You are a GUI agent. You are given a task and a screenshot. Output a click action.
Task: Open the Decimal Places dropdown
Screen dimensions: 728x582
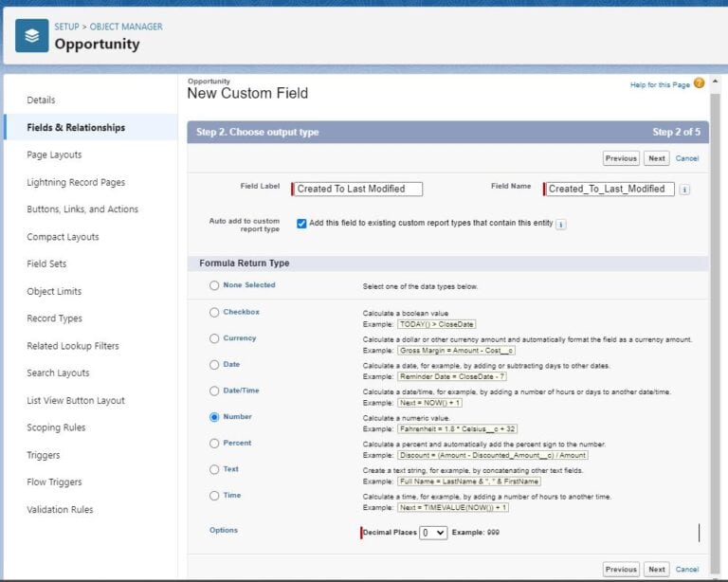(434, 533)
